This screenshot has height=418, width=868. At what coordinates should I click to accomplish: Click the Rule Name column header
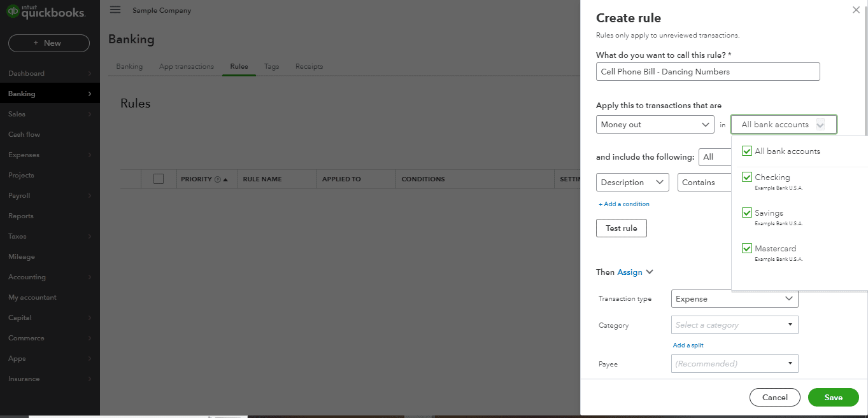point(262,179)
